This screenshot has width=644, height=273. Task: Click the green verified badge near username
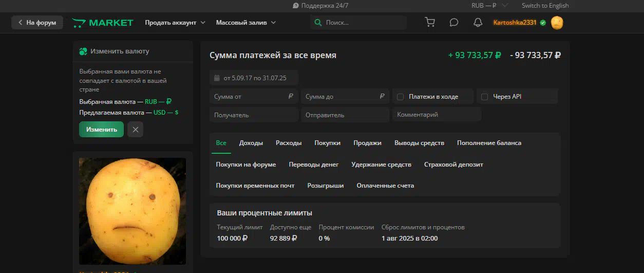543,23
